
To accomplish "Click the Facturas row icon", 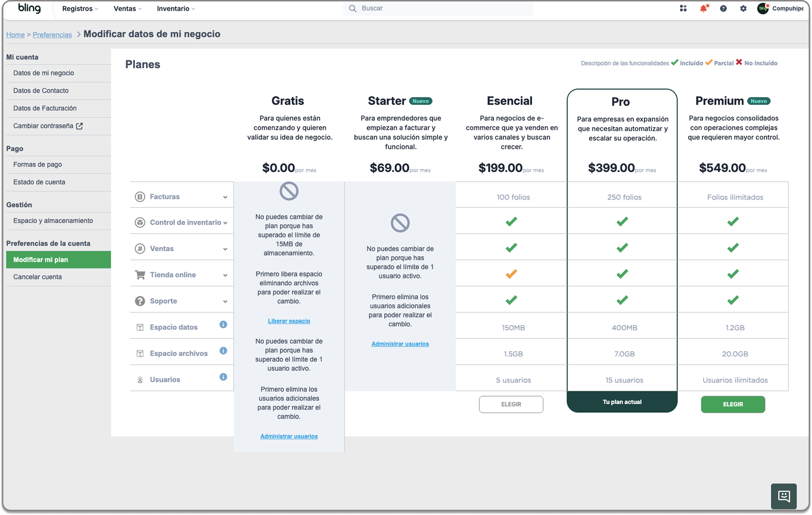I will tap(140, 197).
